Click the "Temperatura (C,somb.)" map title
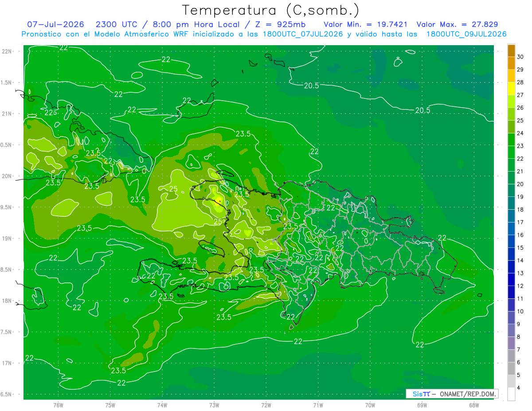This screenshot has width=532, height=411. tap(271, 11)
